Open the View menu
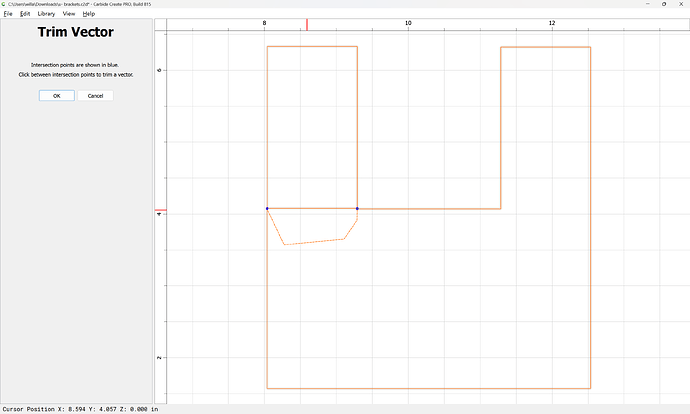The height and width of the screenshot is (414, 690). (69, 14)
